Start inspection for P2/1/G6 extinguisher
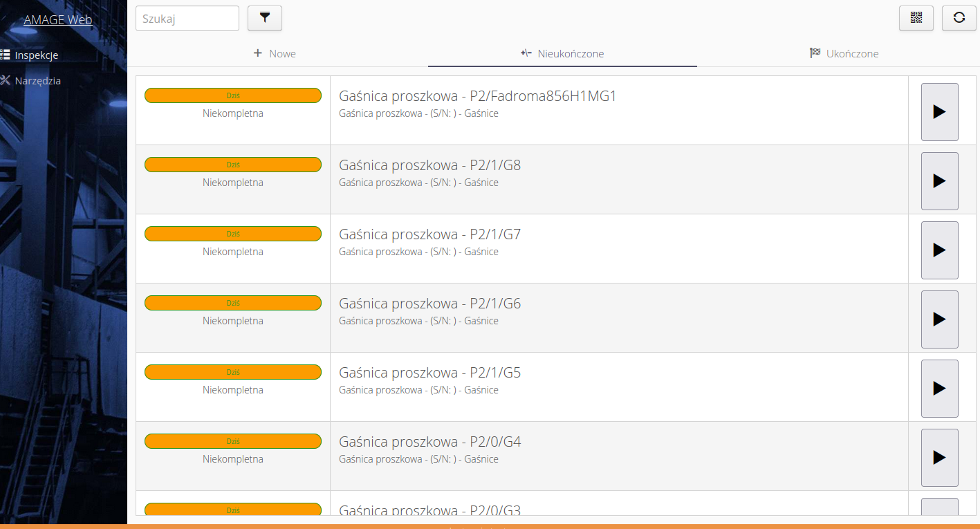980x529 pixels. coord(940,319)
